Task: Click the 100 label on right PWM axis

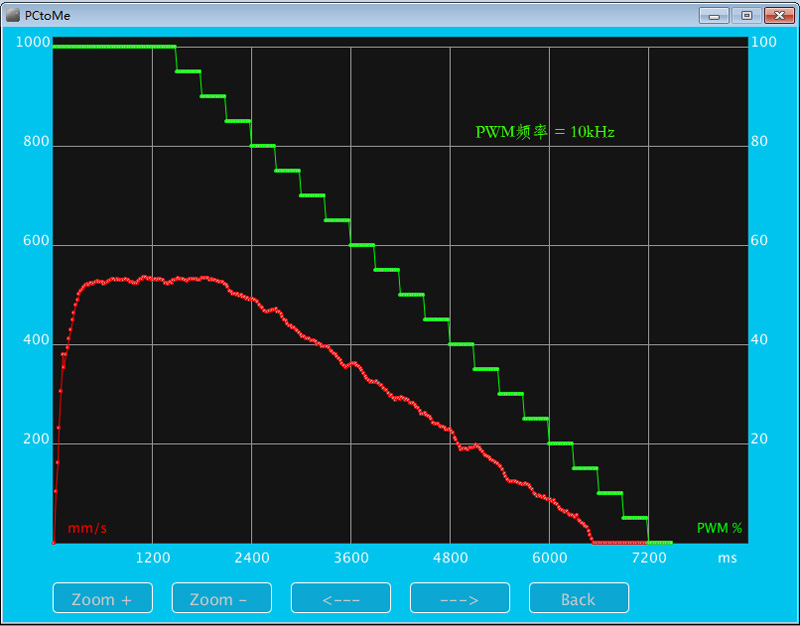Action: pyautogui.click(x=764, y=42)
